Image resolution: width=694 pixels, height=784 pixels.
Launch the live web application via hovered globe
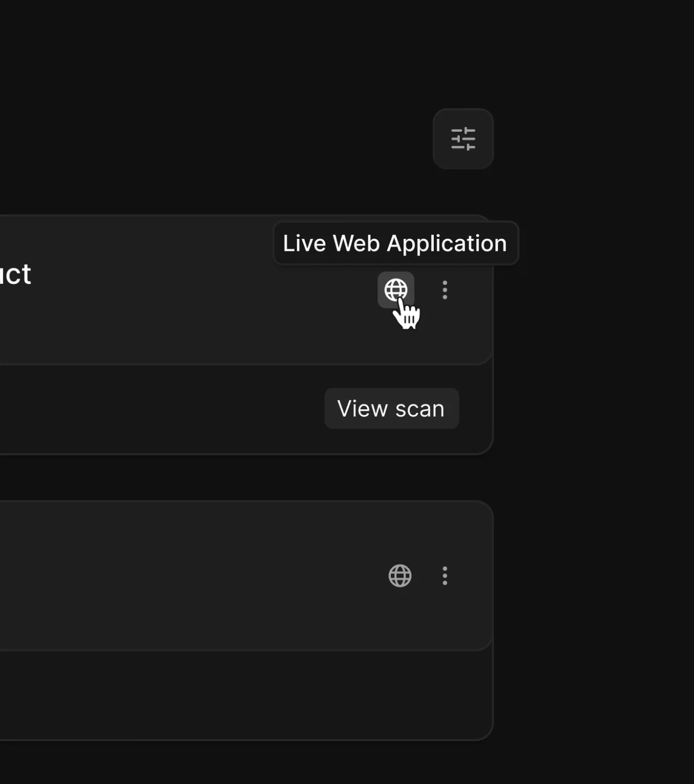click(396, 290)
